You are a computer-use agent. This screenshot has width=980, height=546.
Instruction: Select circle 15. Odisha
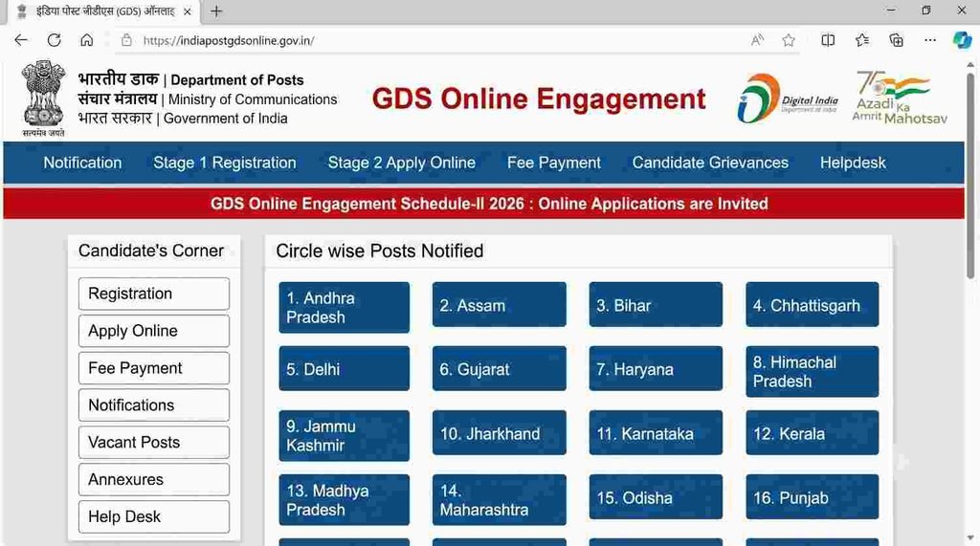tap(656, 497)
